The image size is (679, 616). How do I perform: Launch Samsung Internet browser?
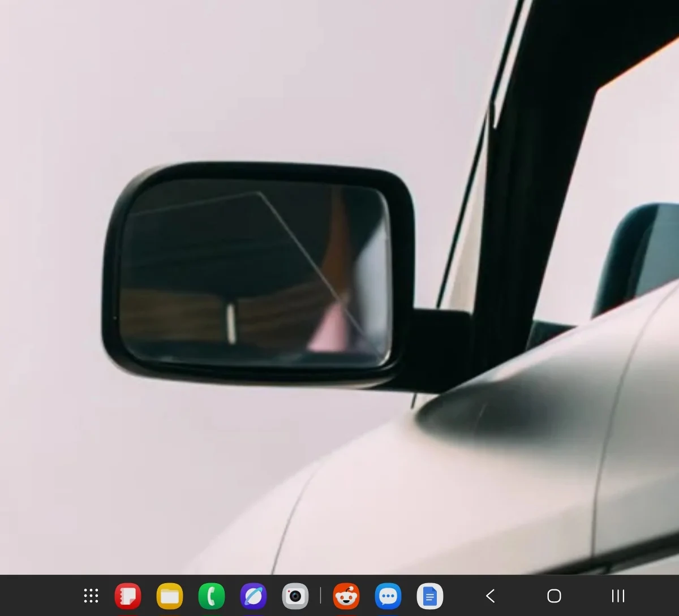click(x=253, y=596)
